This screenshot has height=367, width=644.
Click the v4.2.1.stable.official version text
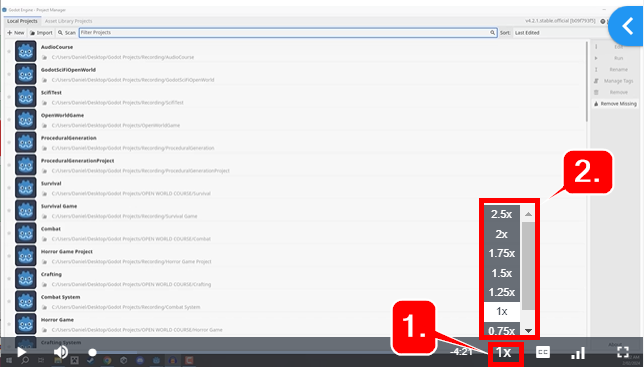click(560, 21)
